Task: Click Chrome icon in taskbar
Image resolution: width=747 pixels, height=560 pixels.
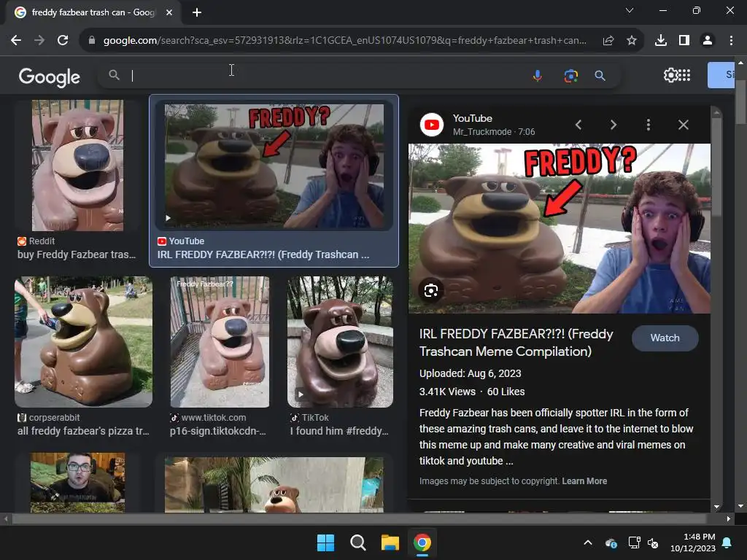Action: [x=422, y=542]
